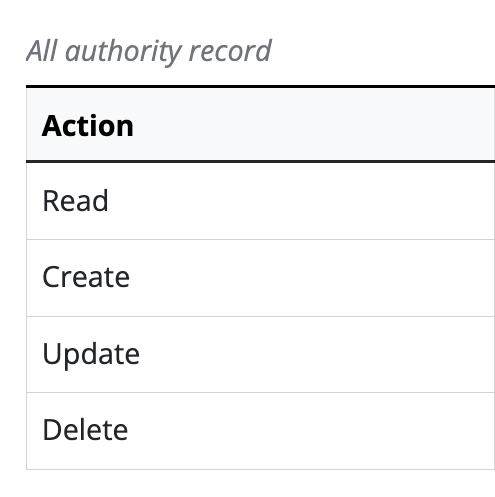Click the Action column header
This screenshot has height=497, width=495.
pyautogui.click(x=88, y=126)
